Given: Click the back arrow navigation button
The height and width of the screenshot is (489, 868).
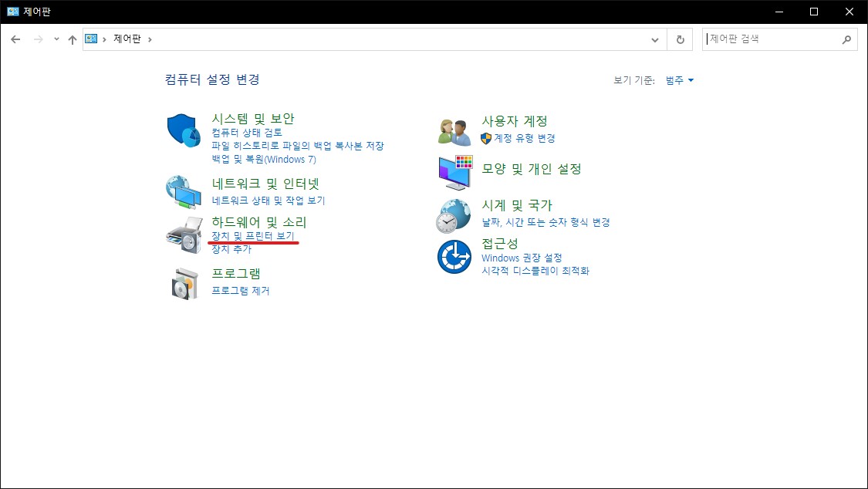Looking at the screenshot, I should tap(15, 39).
